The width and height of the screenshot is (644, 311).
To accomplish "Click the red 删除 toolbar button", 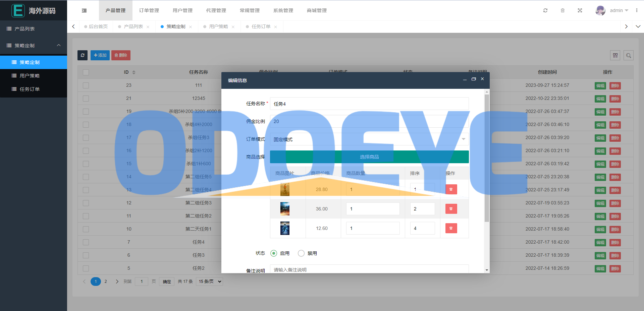I will pos(121,55).
